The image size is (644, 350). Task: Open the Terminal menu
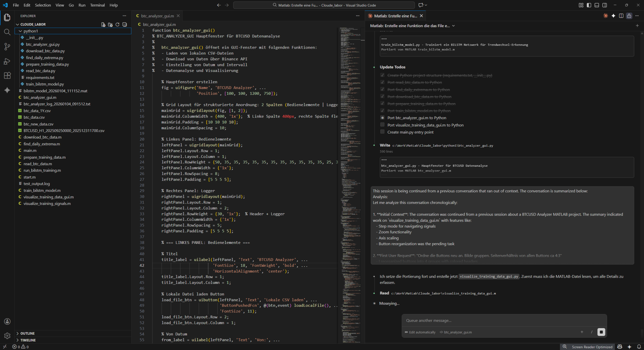click(97, 5)
